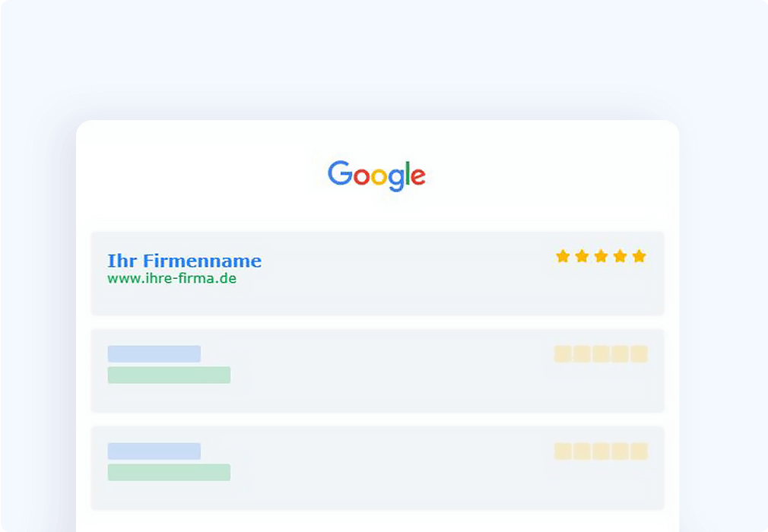This screenshot has width=768, height=532.
Task: Click the second gold rating star
Action: click(582, 256)
